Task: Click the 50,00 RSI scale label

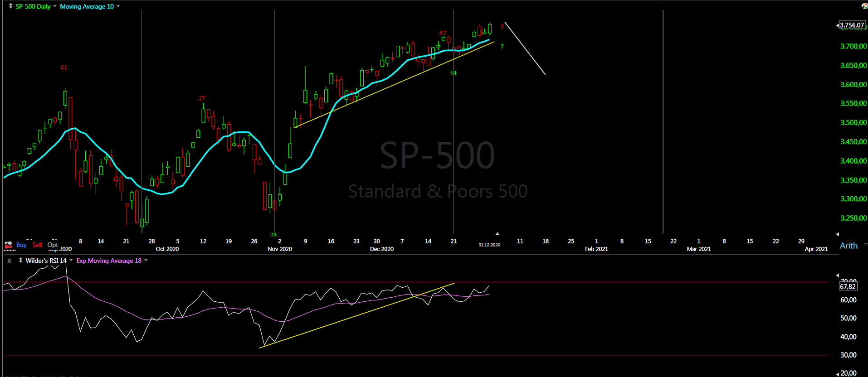Action: 848,318
